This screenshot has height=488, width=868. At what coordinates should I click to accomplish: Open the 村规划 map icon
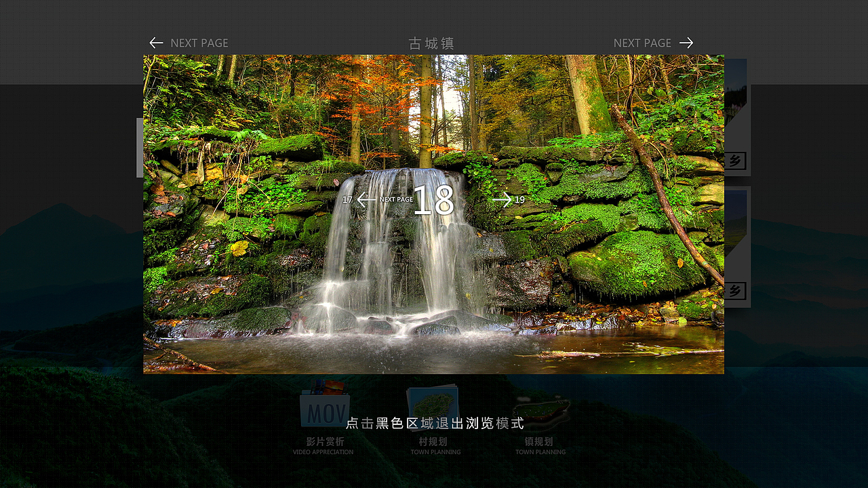(433, 405)
